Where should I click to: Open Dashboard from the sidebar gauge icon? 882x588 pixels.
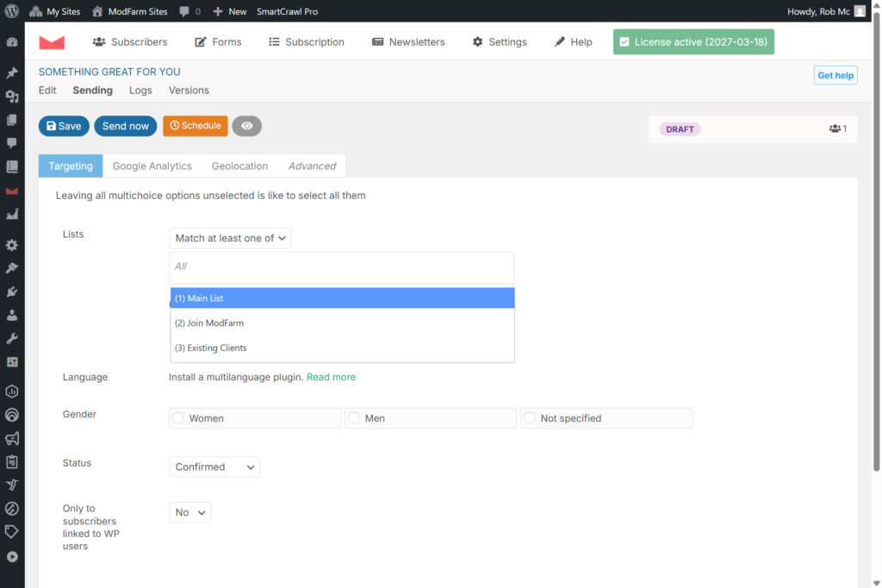click(12, 42)
